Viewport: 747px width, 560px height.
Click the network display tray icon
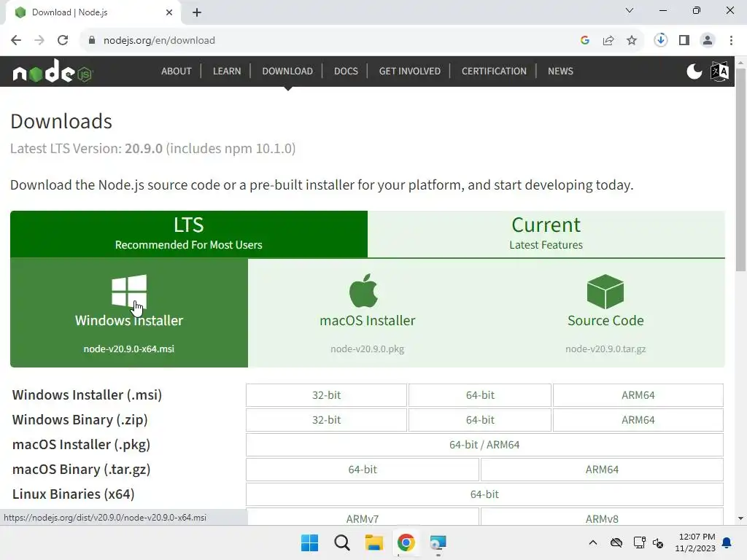pyautogui.click(x=639, y=542)
